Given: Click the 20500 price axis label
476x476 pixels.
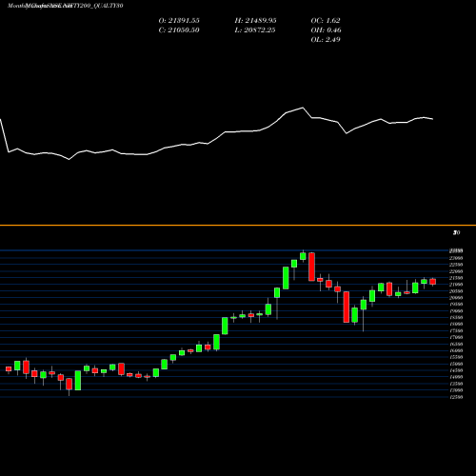Looking at the screenshot, I should tap(456, 291).
